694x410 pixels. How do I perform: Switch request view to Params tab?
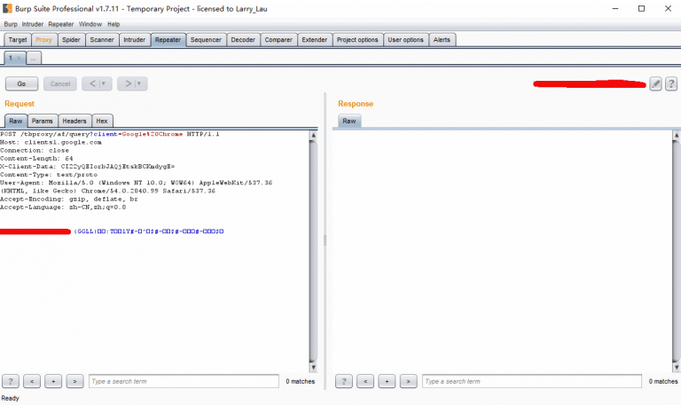coord(42,121)
